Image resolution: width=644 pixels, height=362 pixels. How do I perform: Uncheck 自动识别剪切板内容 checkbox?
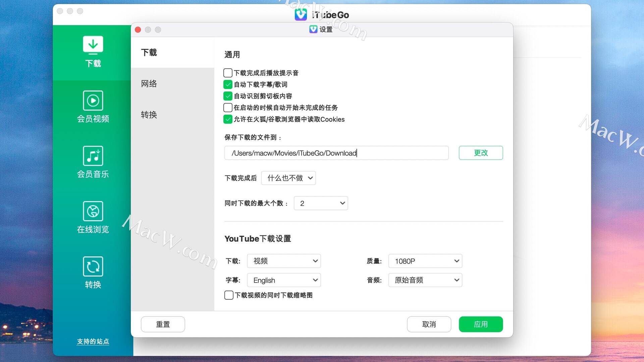tap(228, 96)
